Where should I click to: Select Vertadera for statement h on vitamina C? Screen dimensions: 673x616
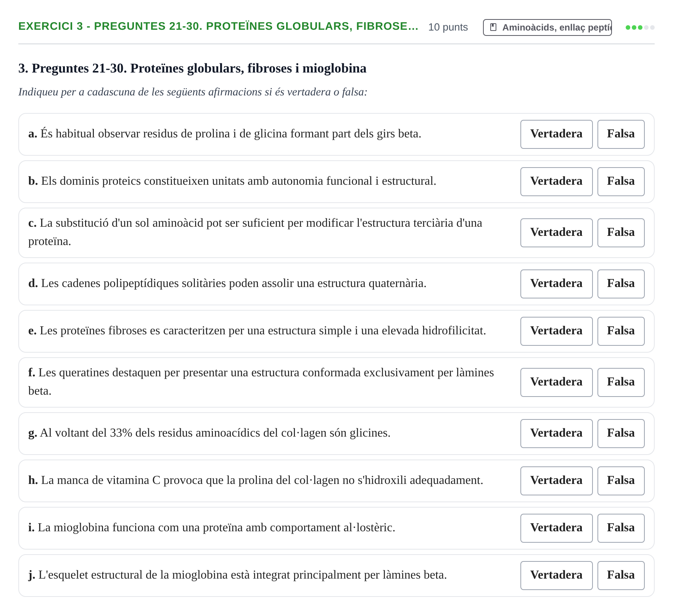point(556,481)
